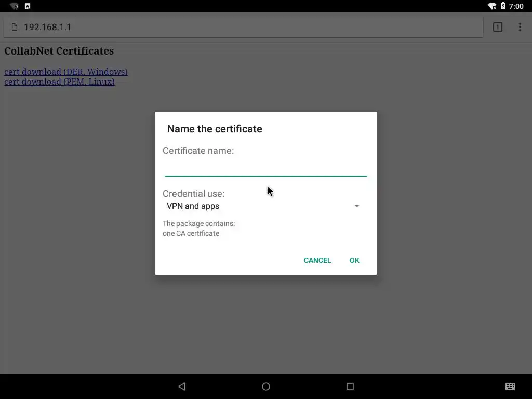The width and height of the screenshot is (532, 399).
Task: Click the 192.168.1.1 address bar
Action: [x=243, y=27]
